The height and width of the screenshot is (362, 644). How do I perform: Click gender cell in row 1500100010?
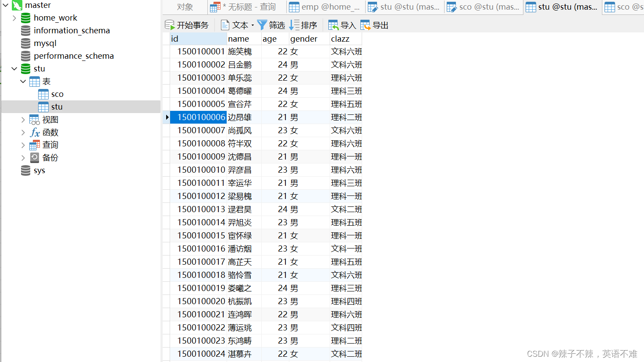310,170
